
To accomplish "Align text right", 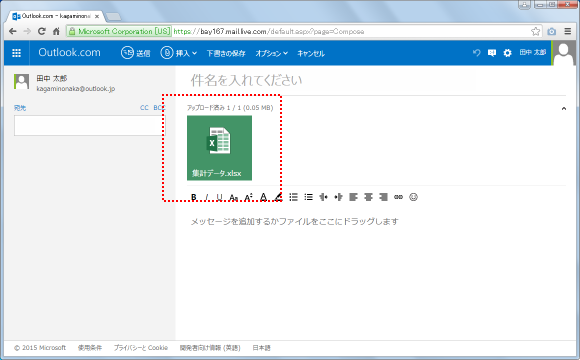I will (x=383, y=197).
